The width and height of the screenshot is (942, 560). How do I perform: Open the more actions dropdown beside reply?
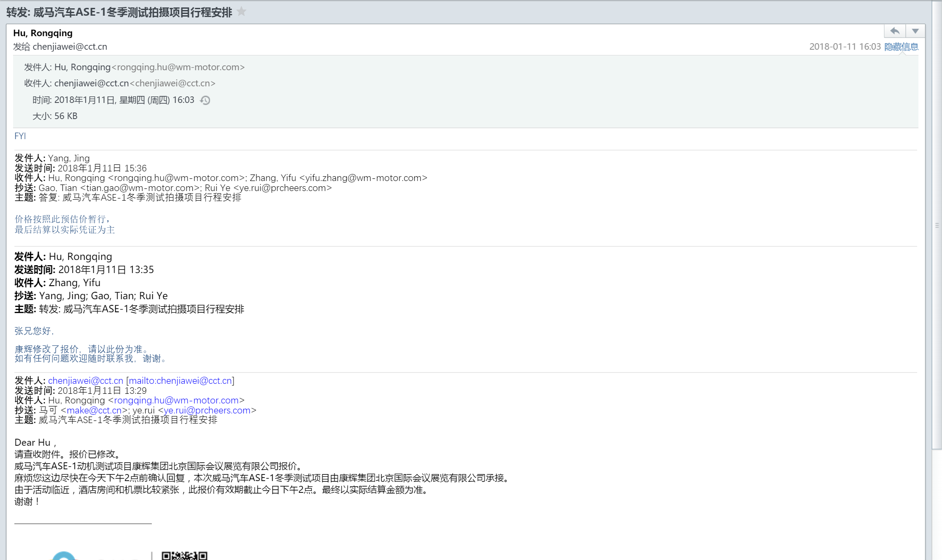(x=915, y=31)
